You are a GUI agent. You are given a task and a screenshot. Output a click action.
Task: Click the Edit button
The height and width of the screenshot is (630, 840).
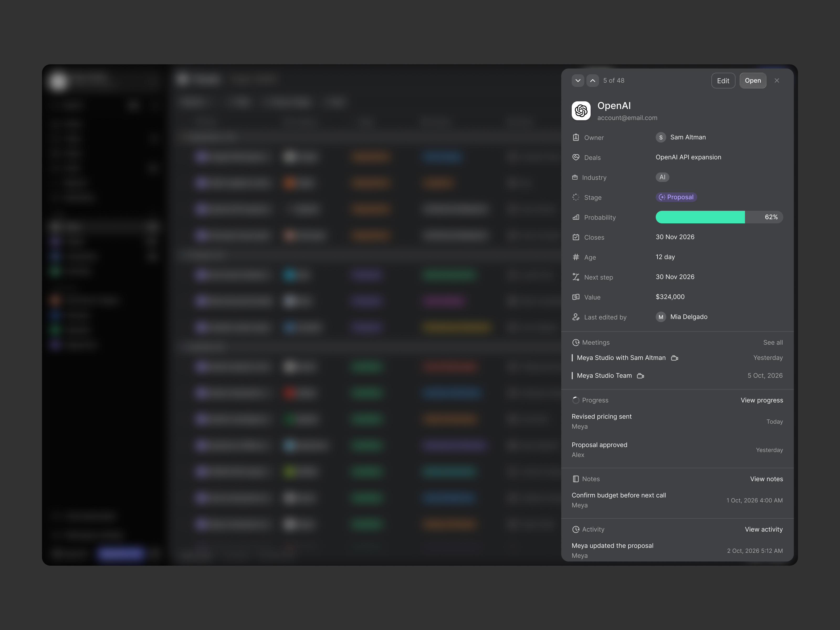(x=723, y=81)
